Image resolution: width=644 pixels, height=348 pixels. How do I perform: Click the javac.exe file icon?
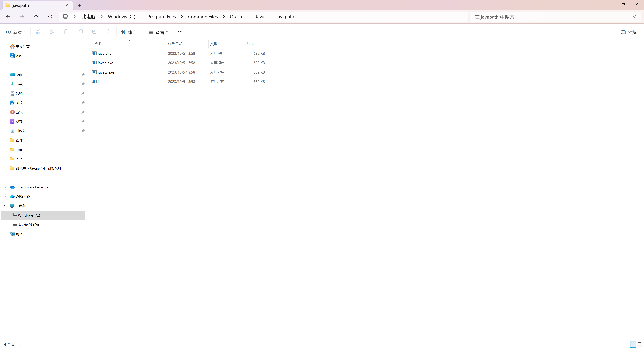pos(94,63)
